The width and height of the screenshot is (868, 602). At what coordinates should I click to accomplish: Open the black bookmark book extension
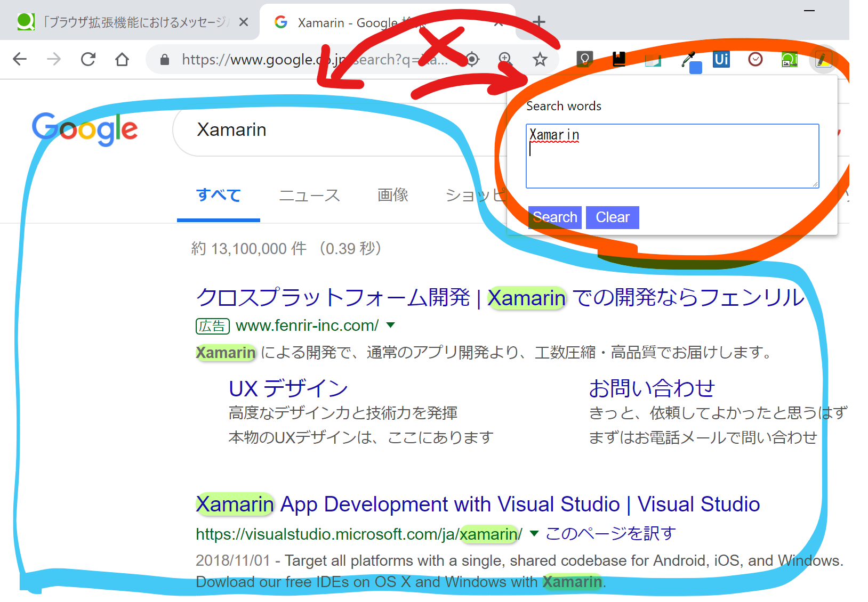pos(618,59)
